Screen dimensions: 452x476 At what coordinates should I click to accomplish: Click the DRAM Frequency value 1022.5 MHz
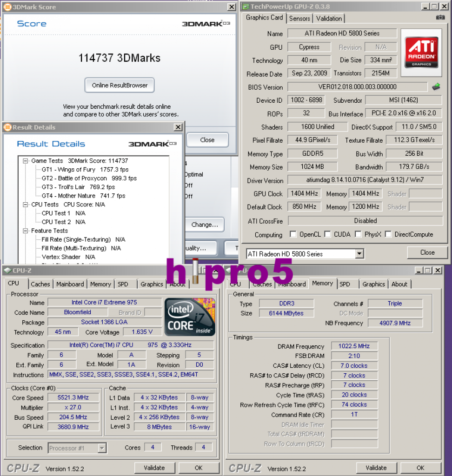tap(354, 346)
